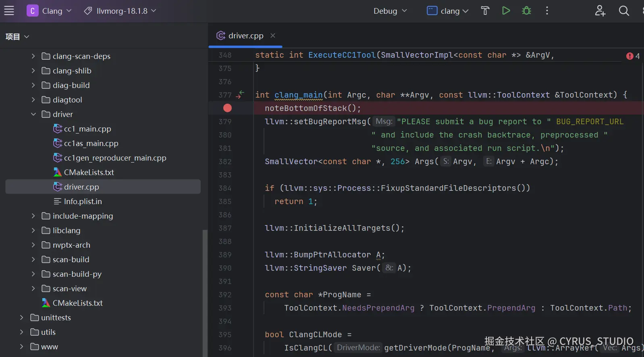
Task: Collapse the driver folder
Action: click(x=33, y=114)
